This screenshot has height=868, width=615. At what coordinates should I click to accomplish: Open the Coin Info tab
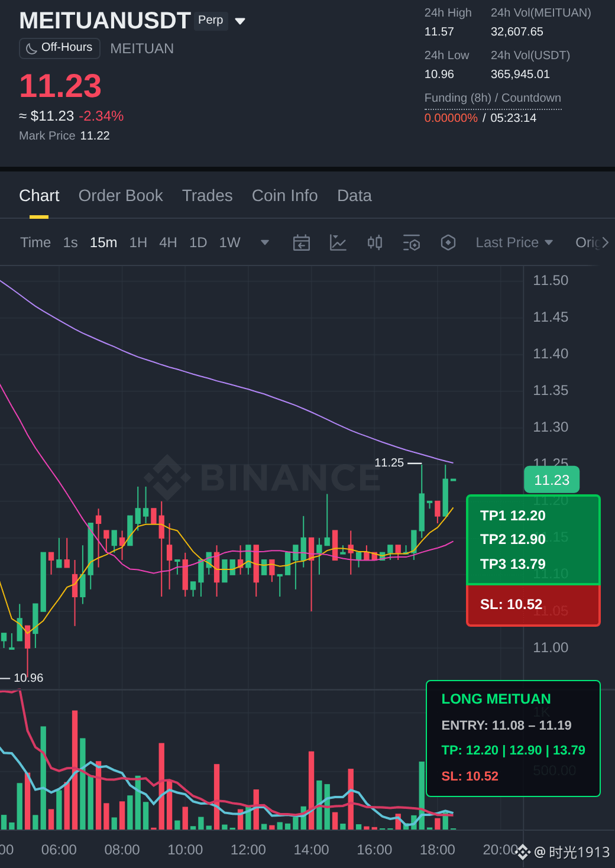click(285, 196)
